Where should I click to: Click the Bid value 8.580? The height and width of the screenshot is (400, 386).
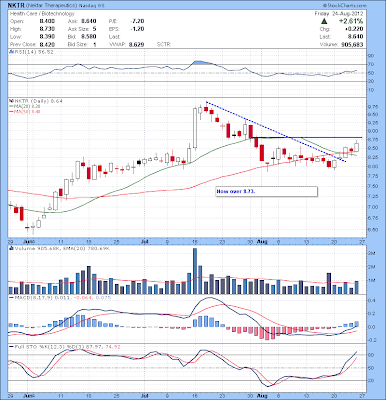point(89,37)
